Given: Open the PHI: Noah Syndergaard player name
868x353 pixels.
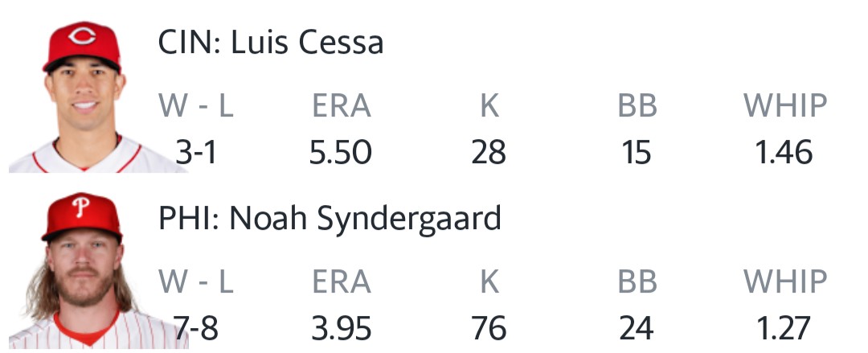Looking at the screenshot, I should (330, 218).
